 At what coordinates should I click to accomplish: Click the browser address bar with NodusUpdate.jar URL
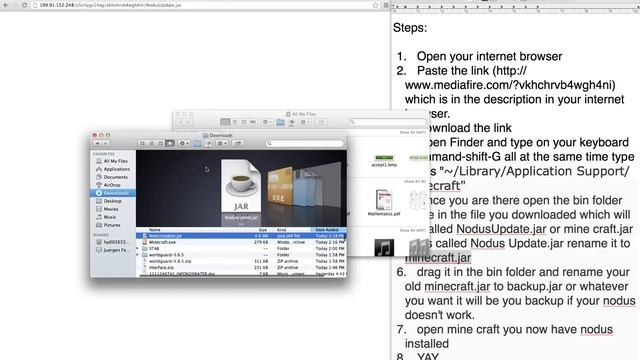[204, 5]
